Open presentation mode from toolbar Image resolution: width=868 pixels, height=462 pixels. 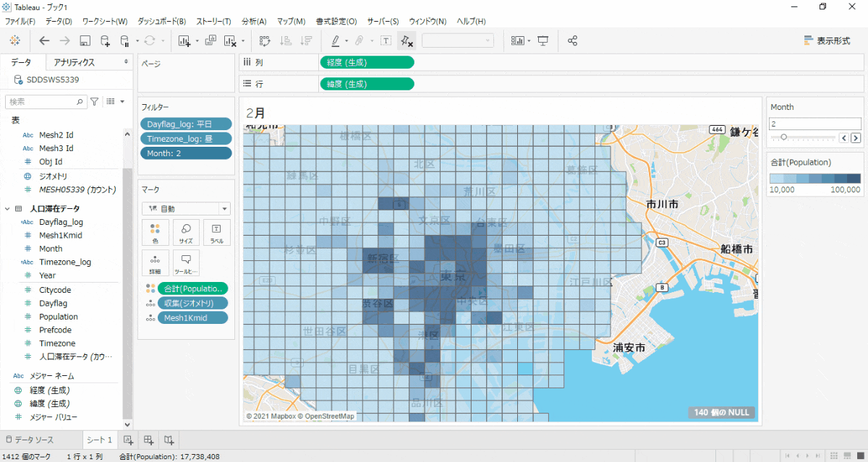[x=543, y=40]
